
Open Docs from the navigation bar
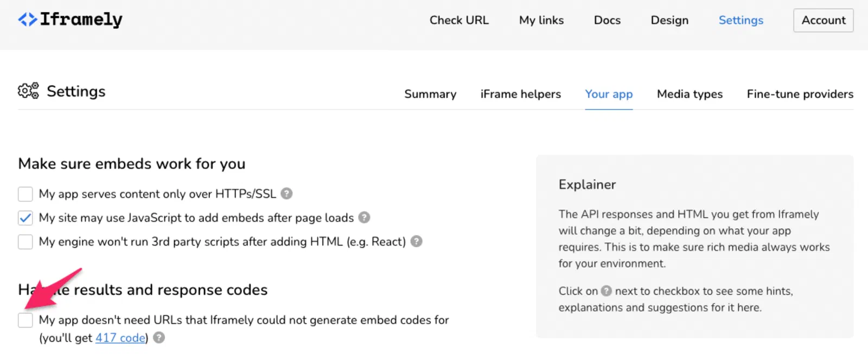tap(607, 20)
